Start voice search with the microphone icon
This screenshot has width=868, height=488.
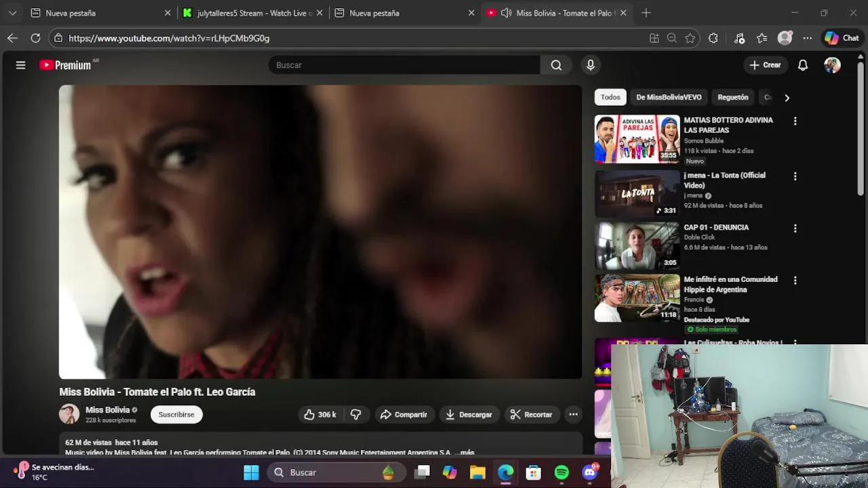coord(591,65)
